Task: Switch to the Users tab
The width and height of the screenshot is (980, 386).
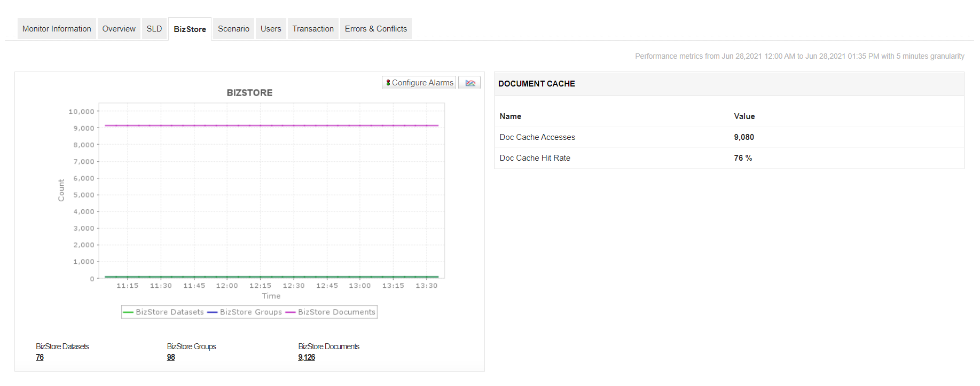Action: point(271,29)
